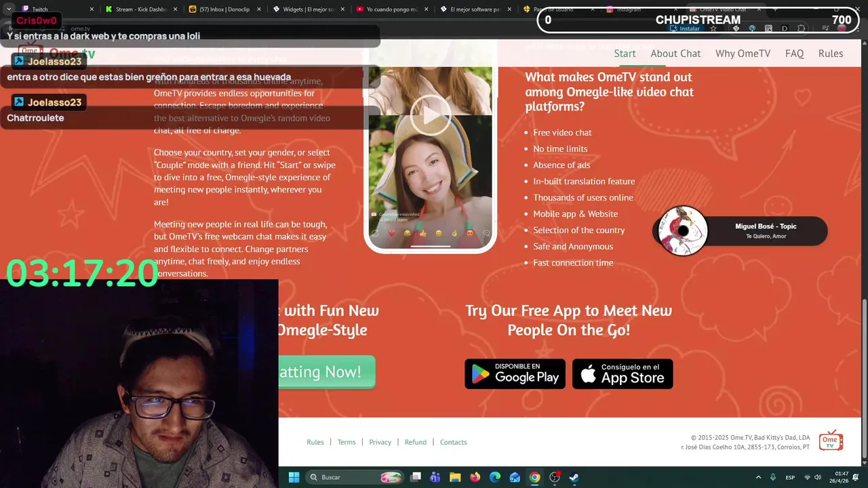Click the Miguel Bosé - Topic song title
Viewport: 868px width, 488px height.
(766, 226)
